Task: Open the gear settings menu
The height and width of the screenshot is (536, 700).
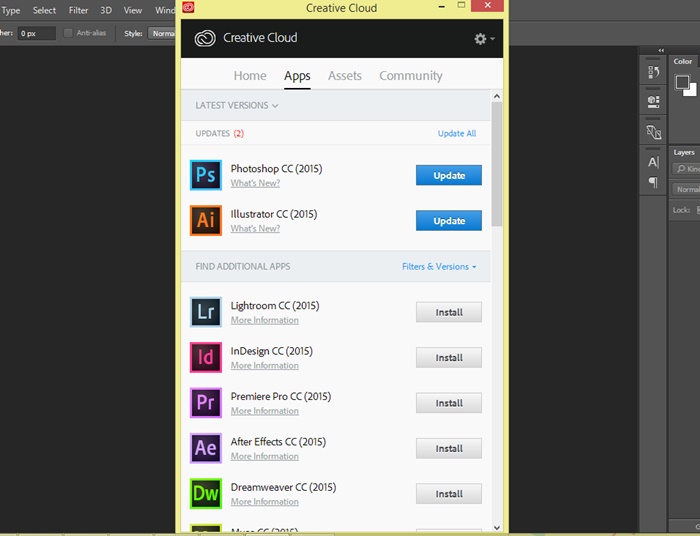Action: (x=484, y=39)
